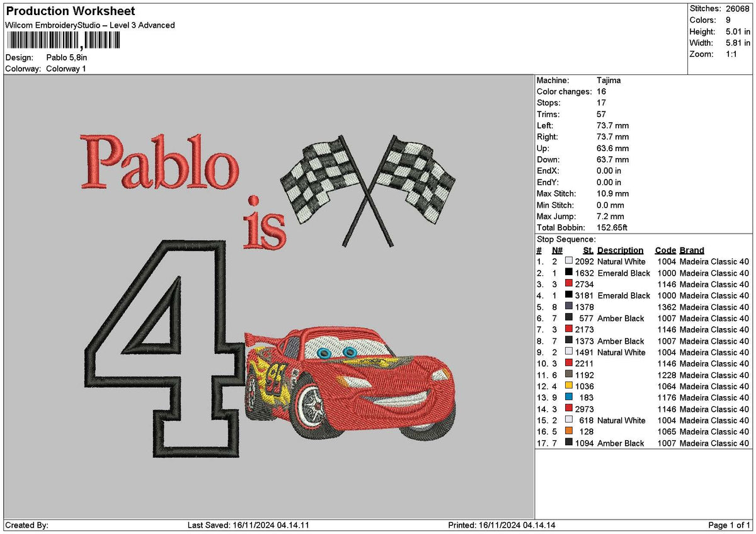Image resolution: width=756 pixels, height=534 pixels.
Task: Select the Color changes value 16
Action: [601, 92]
